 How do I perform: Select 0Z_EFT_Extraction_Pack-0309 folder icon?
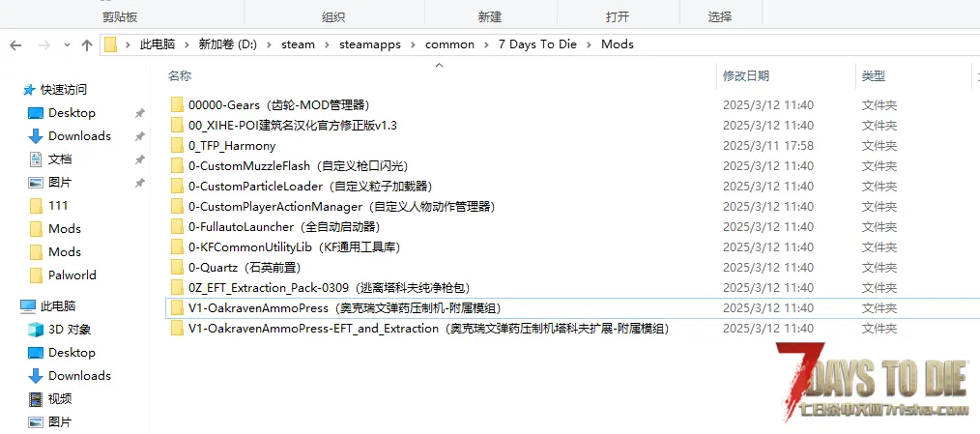click(x=176, y=288)
